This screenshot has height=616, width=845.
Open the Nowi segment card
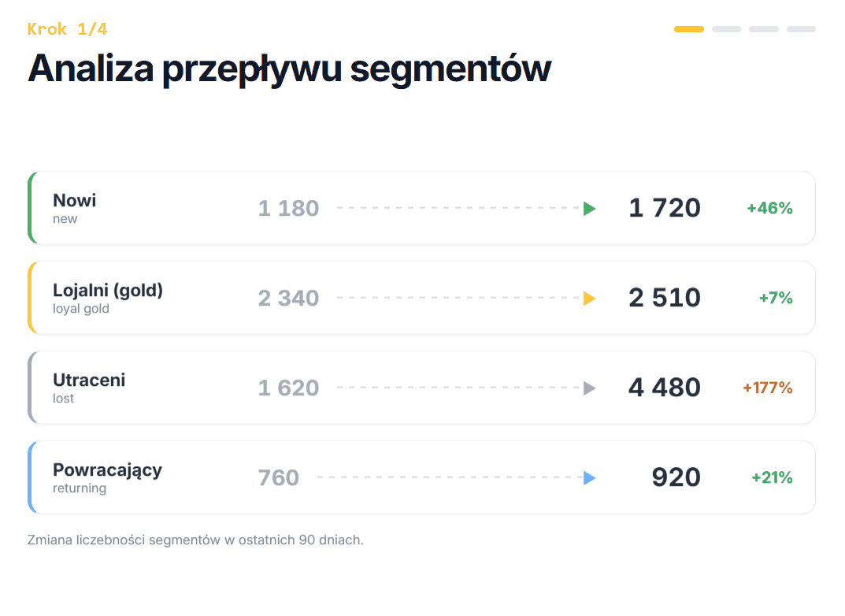[421, 208]
